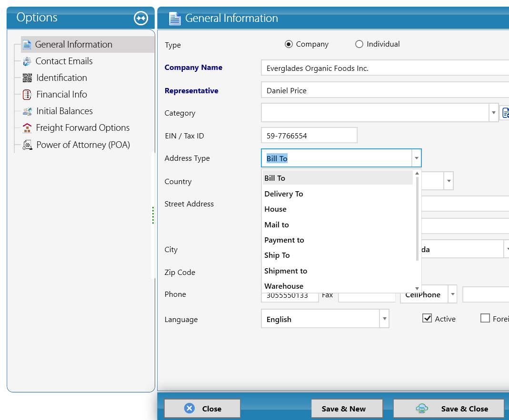Open the Language dropdown arrow
Screen dimensions: 509x420
(384, 319)
